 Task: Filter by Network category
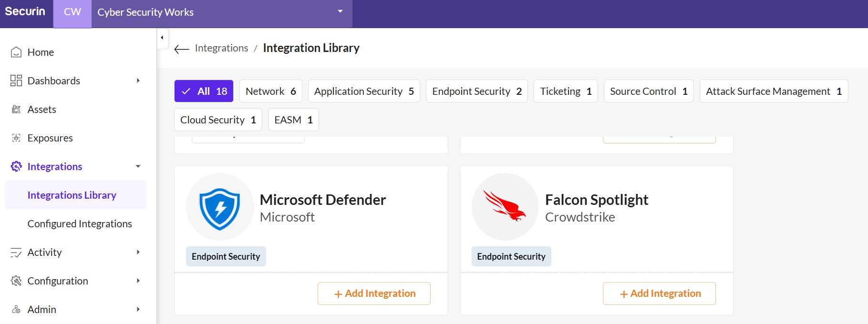click(x=271, y=91)
